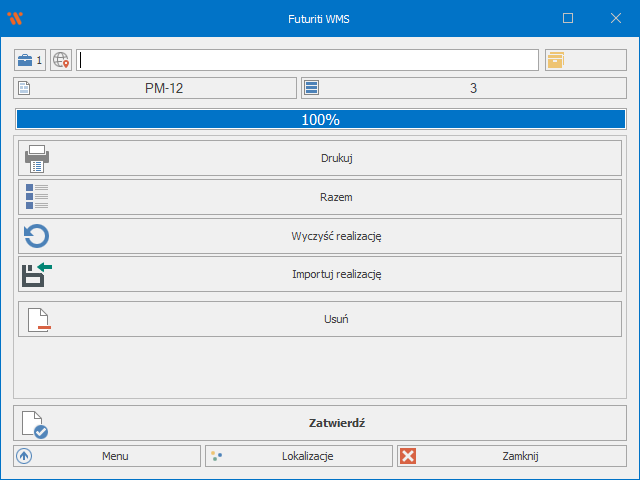Click the 100% progress bar

coord(320,119)
